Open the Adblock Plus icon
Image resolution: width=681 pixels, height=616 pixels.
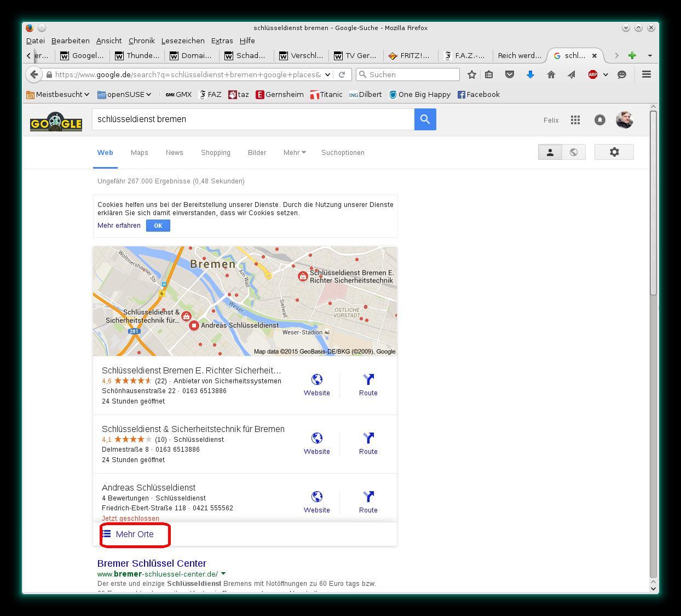click(x=593, y=74)
